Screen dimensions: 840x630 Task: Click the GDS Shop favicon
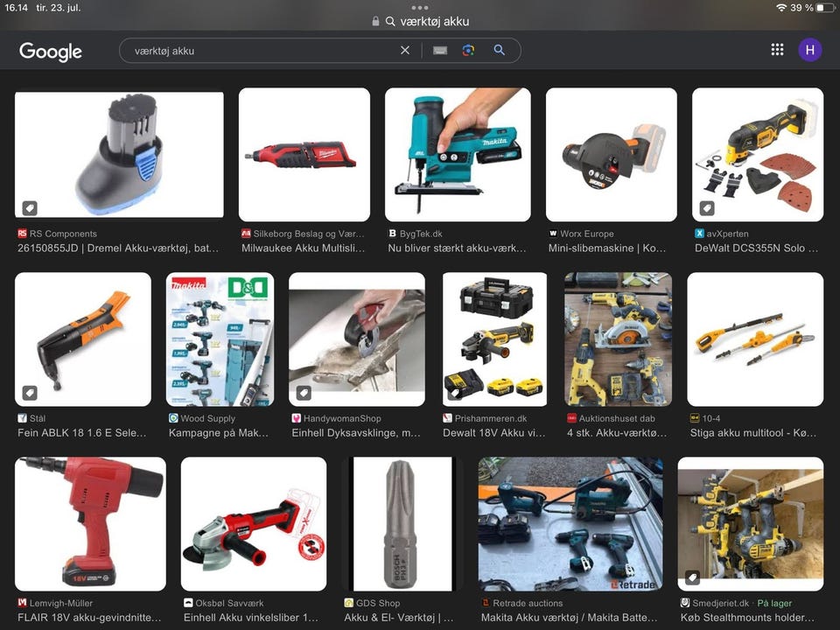[x=348, y=603]
